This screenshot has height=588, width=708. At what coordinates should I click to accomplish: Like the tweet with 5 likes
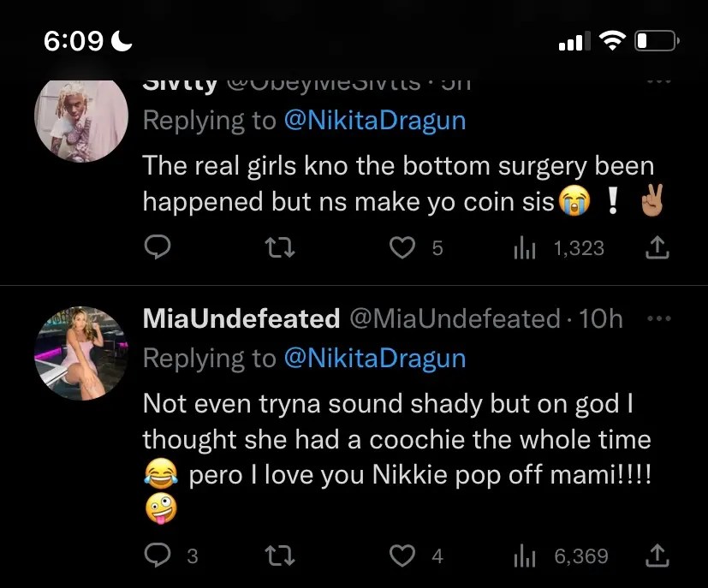[402, 248]
